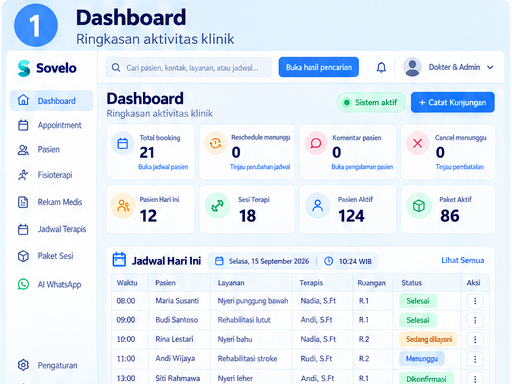Click the Rehabilitasi stroke cell
The width and height of the screenshot is (512, 384).
point(247,359)
